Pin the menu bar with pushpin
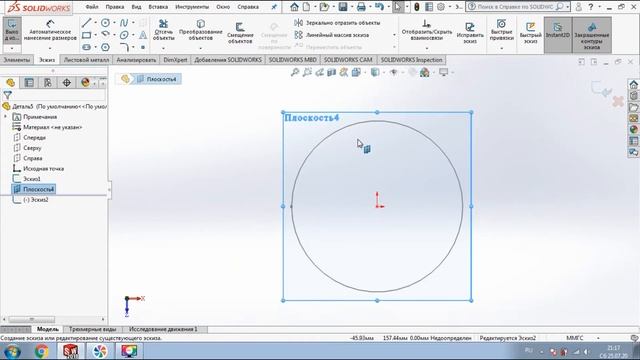The width and height of the screenshot is (640, 360). click(274, 7)
